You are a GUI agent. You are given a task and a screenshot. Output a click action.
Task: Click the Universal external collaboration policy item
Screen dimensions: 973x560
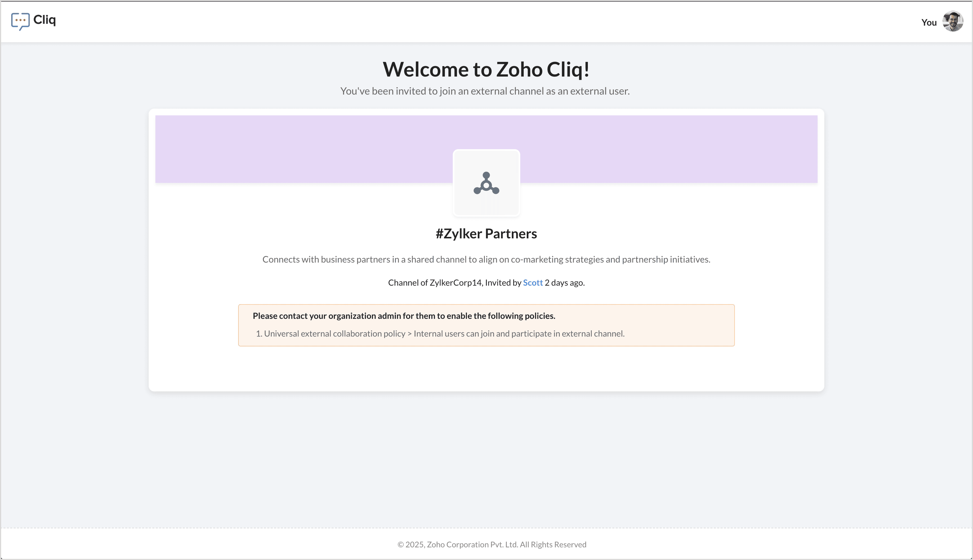[x=334, y=333]
